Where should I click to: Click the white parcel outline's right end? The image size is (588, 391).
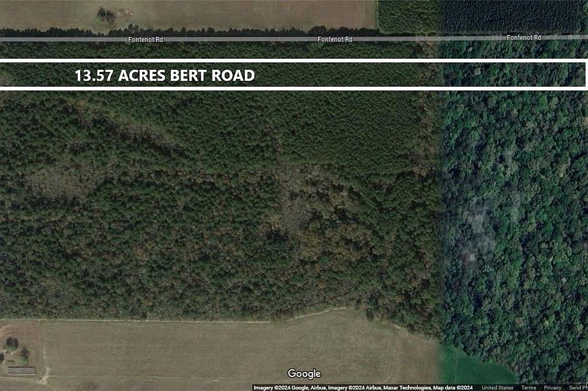pyautogui.click(x=584, y=75)
